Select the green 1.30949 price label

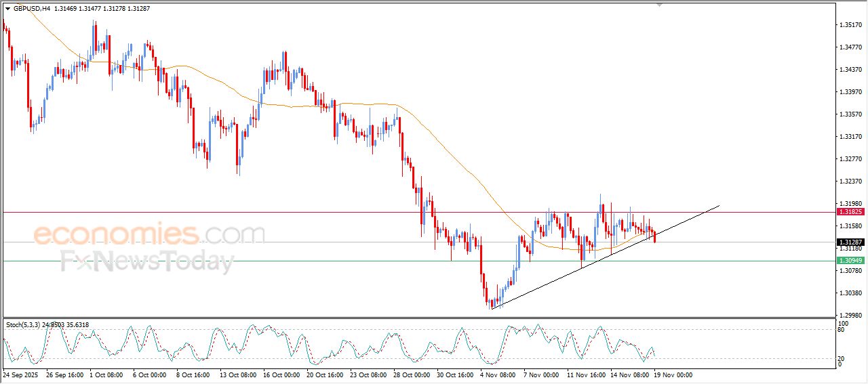click(x=850, y=261)
